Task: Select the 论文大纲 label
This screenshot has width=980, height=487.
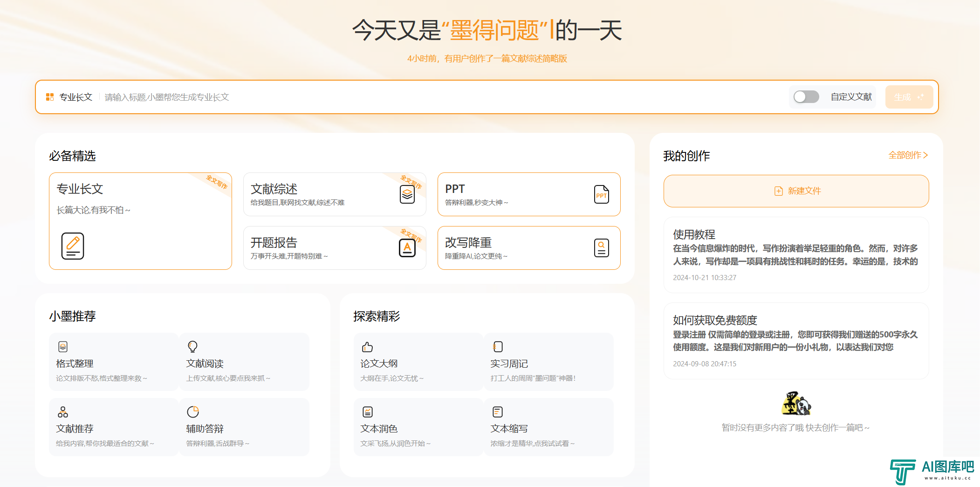Action: 379,364
